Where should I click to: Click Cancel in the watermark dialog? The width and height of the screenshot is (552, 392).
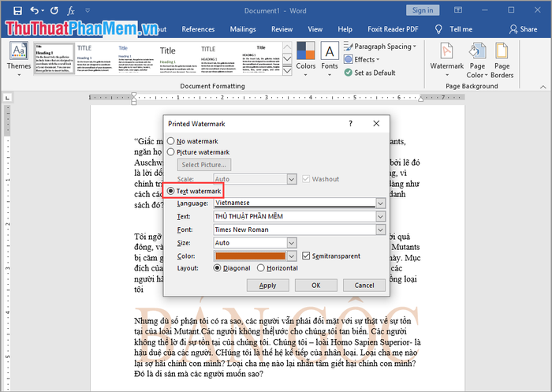364,285
